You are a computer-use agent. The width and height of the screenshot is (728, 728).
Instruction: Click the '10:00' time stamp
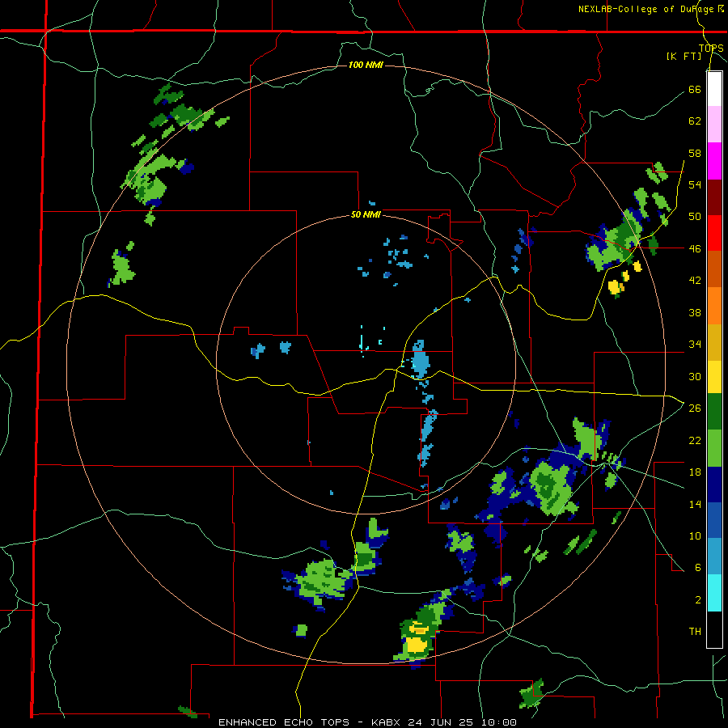[498, 722]
